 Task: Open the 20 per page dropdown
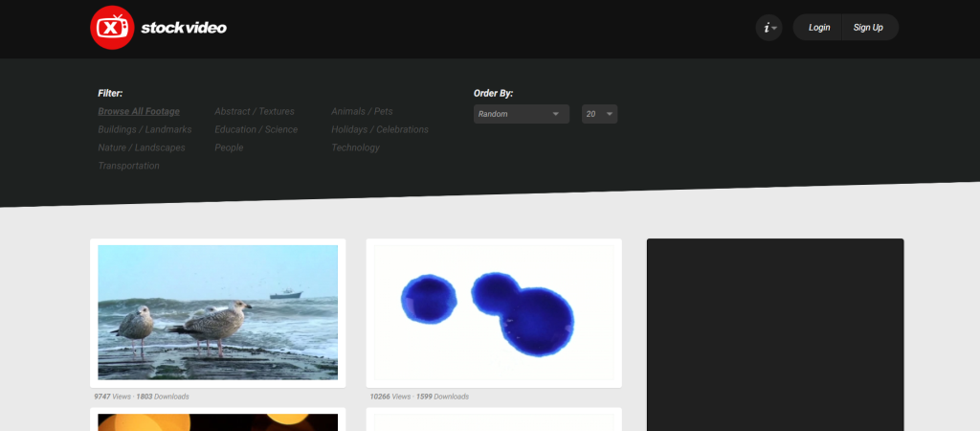[599, 114]
